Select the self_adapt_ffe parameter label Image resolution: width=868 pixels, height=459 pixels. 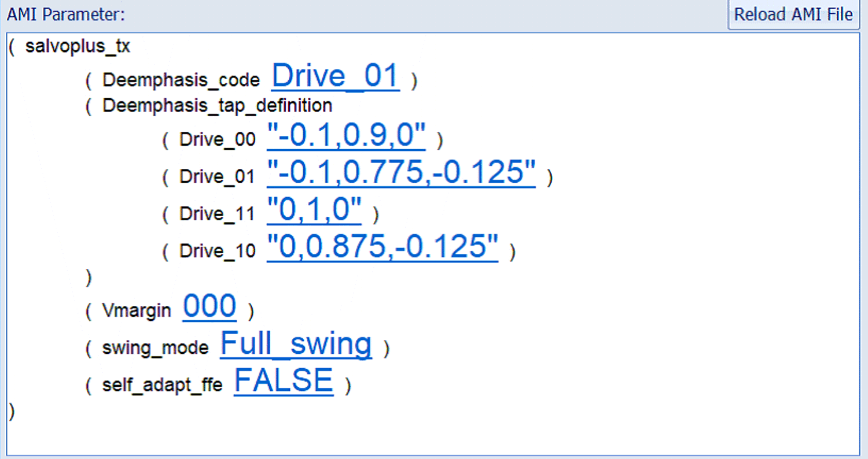click(x=162, y=385)
